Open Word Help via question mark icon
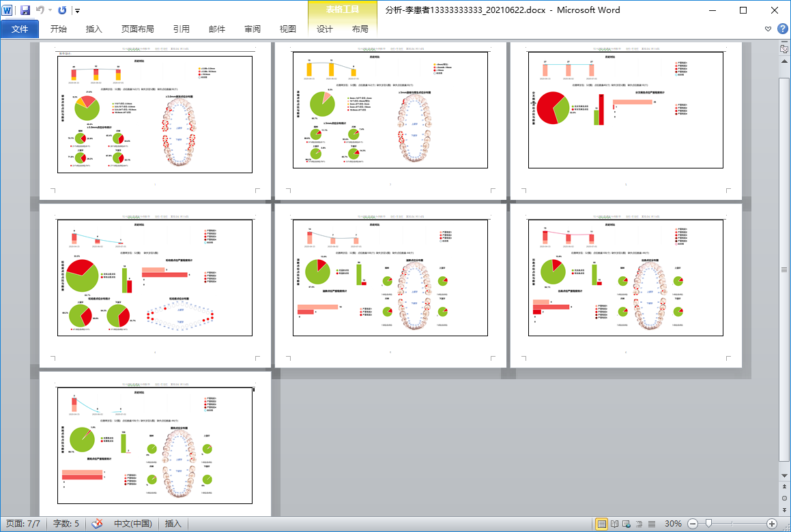Viewport: 791px width, 532px height. click(x=783, y=29)
